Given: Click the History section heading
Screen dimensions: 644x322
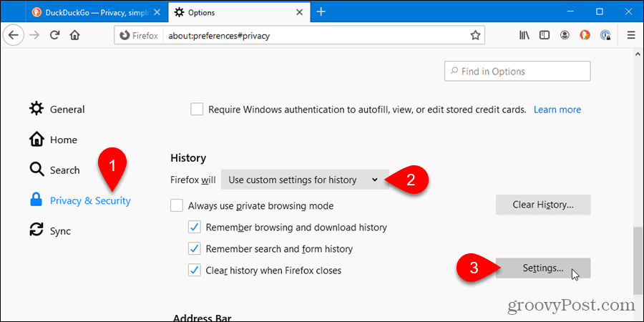Looking at the screenshot, I should point(188,157).
